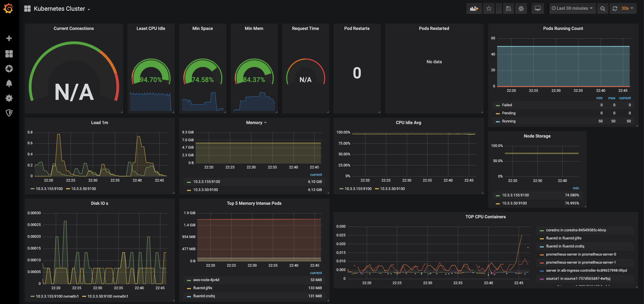This screenshot has width=644, height=304.
Task: Open the Memory panel title menu
Action: pos(254,123)
